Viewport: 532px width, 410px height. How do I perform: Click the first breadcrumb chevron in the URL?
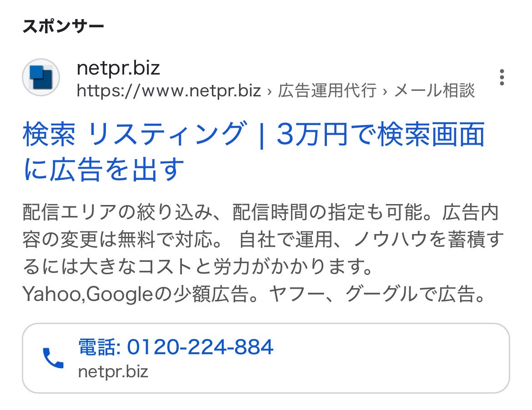269,91
